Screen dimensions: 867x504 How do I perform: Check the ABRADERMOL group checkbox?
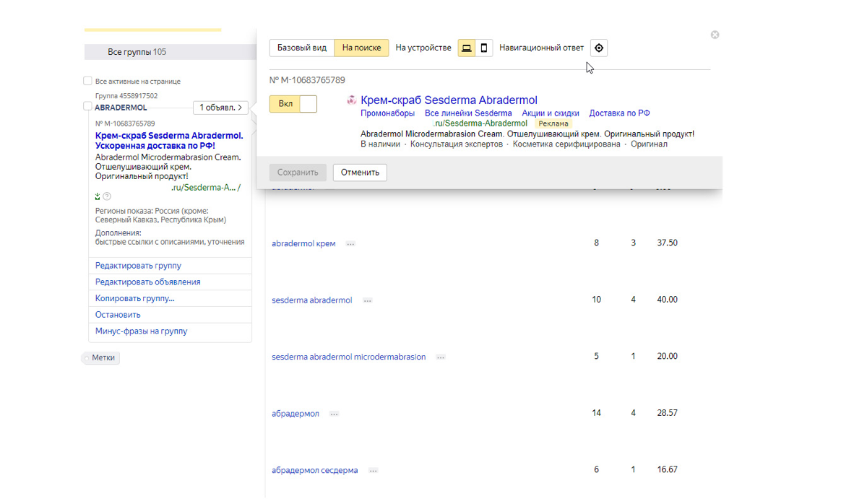point(87,107)
